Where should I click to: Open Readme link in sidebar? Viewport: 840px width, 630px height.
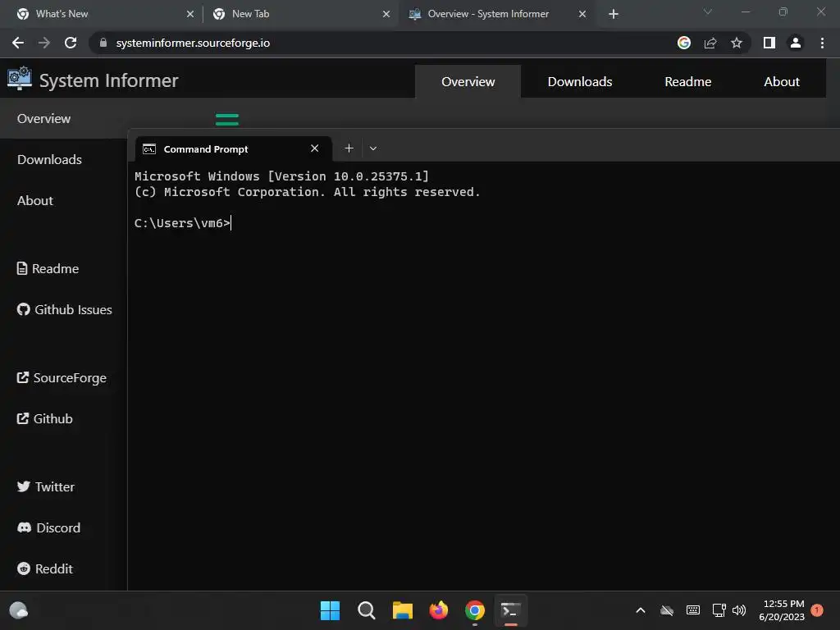(x=48, y=268)
